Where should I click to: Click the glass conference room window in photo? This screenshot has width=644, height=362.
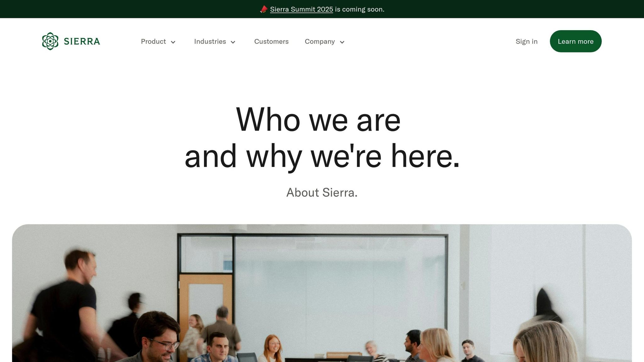point(340,283)
